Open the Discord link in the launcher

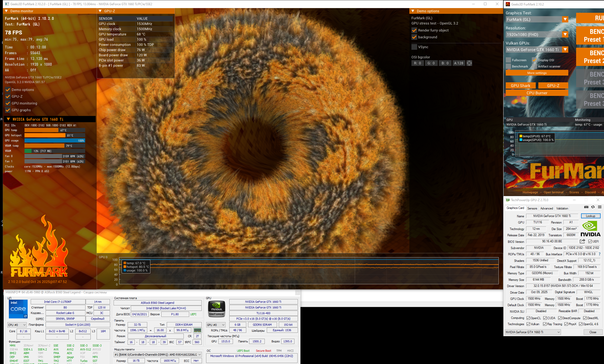[x=590, y=193]
